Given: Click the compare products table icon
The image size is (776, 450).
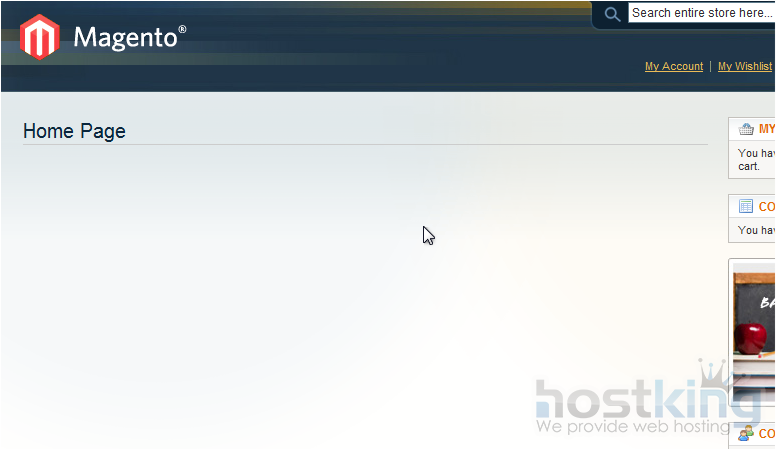Looking at the screenshot, I should [x=746, y=206].
